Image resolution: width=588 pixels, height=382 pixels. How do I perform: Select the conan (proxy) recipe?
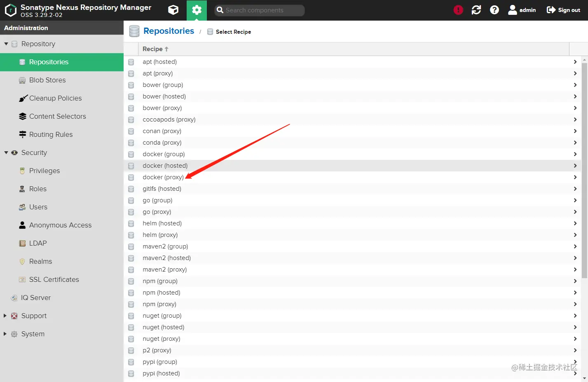(x=352, y=131)
